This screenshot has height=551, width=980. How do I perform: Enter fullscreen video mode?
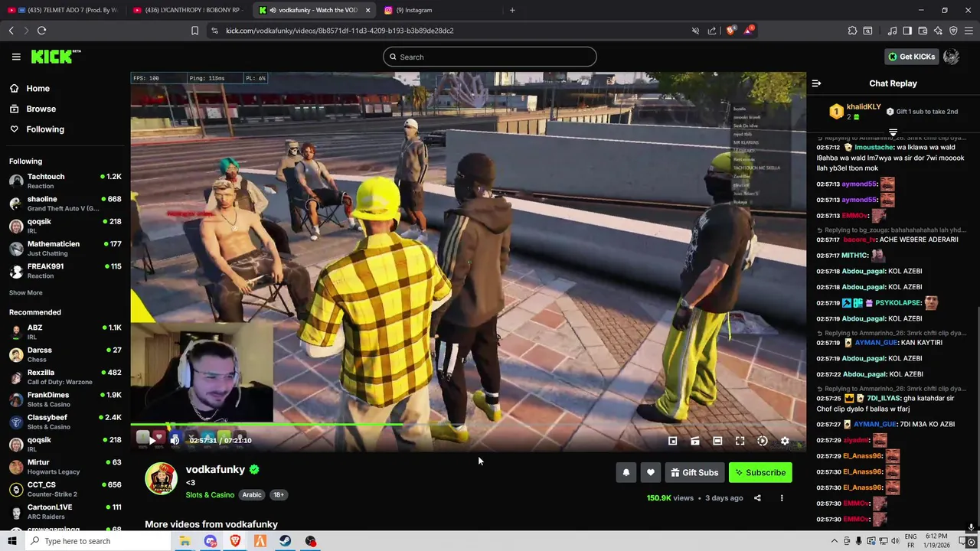point(740,441)
